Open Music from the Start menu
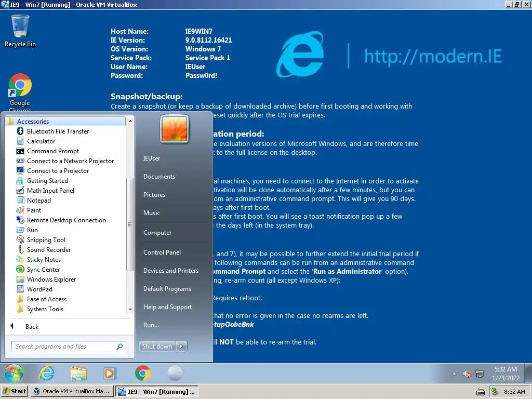Image resolution: width=532 pixels, height=399 pixels. pos(151,212)
